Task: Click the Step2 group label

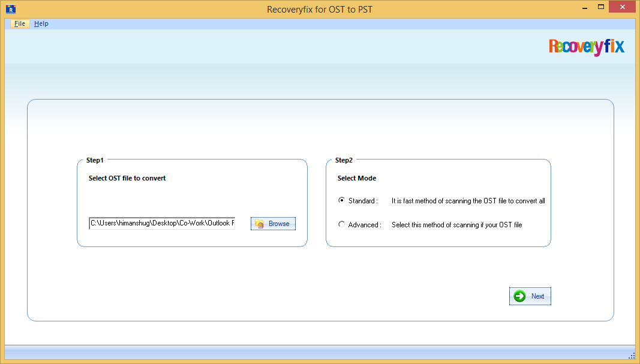Action: pyautogui.click(x=344, y=160)
